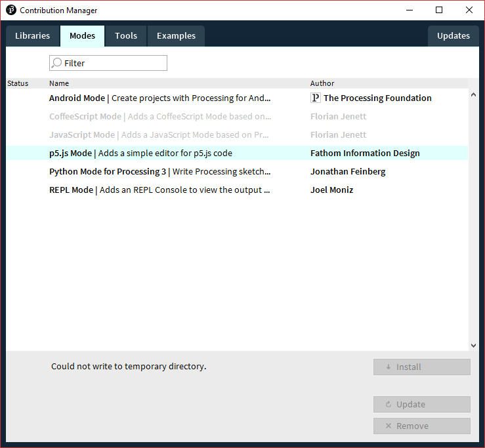485x448 pixels.
Task: Go to the Updates tab
Action: (453, 36)
